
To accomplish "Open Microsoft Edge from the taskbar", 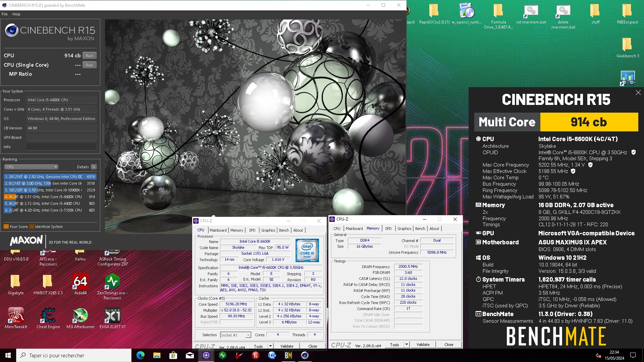I will (141, 355).
